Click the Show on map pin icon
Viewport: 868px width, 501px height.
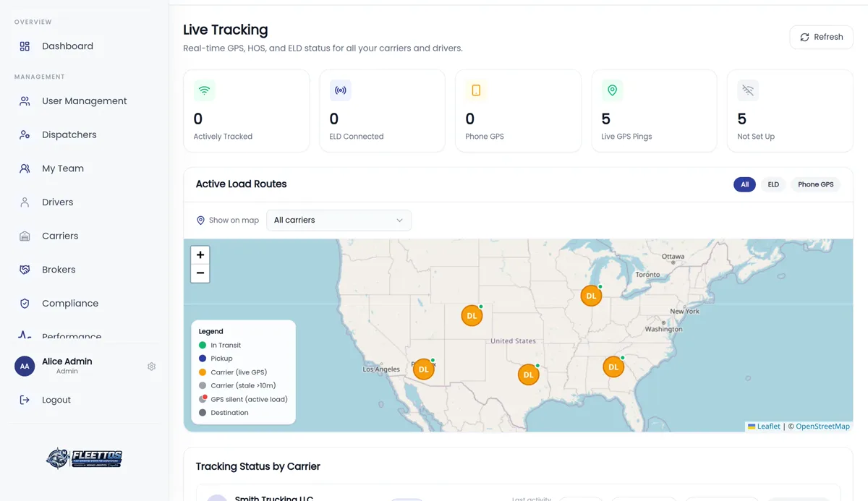click(200, 220)
